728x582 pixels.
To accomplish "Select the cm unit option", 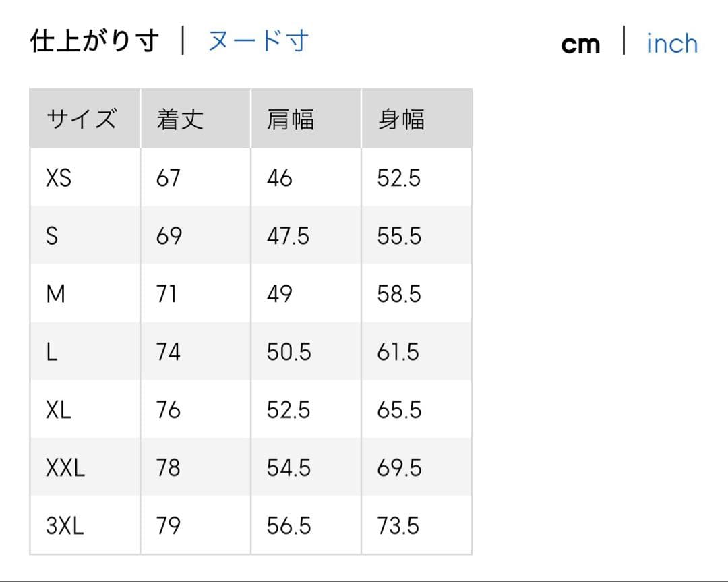I will 580,45.
